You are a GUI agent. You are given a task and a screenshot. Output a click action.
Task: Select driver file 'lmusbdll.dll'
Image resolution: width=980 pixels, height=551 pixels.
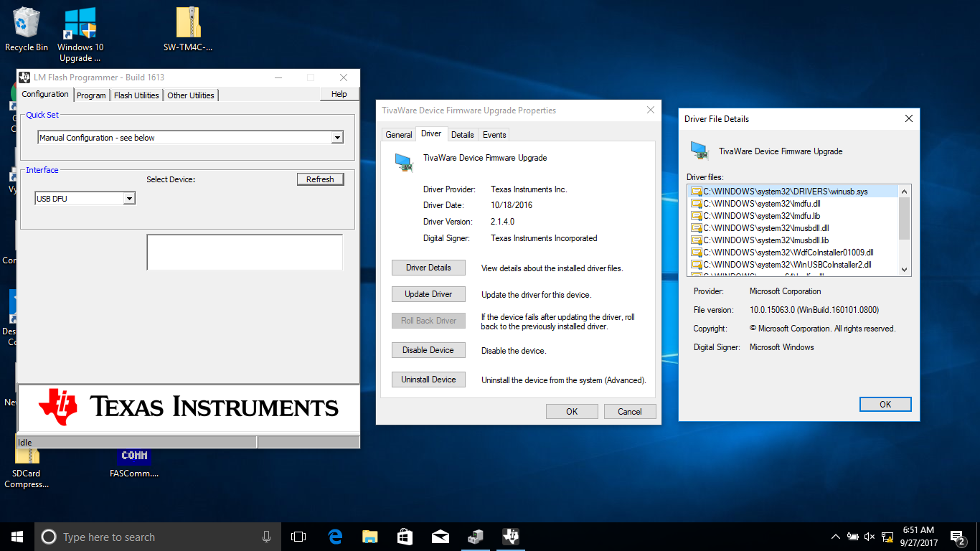coord(793,228)
